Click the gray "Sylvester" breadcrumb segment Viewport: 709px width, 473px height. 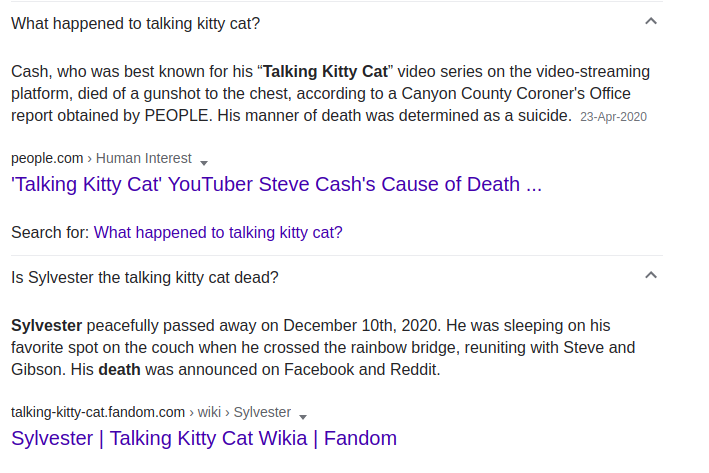pyautogui.click(x=262, y=412)
